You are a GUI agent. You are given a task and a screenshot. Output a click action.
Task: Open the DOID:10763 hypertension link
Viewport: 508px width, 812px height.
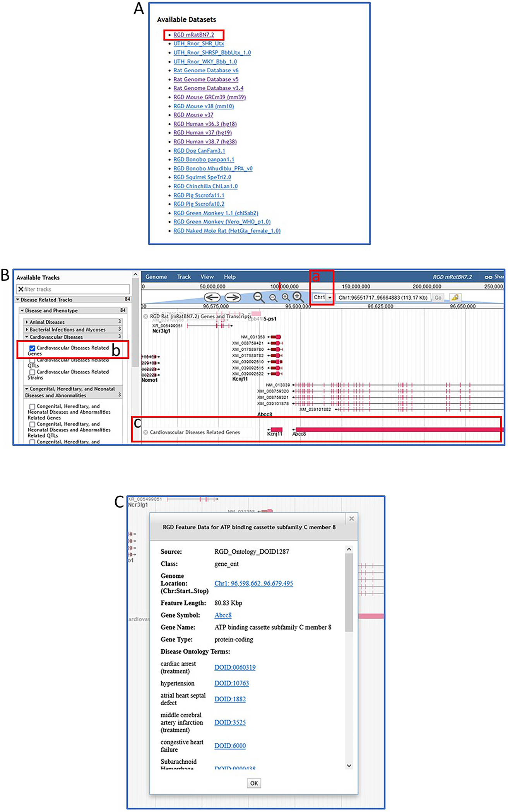pos(232,683)
